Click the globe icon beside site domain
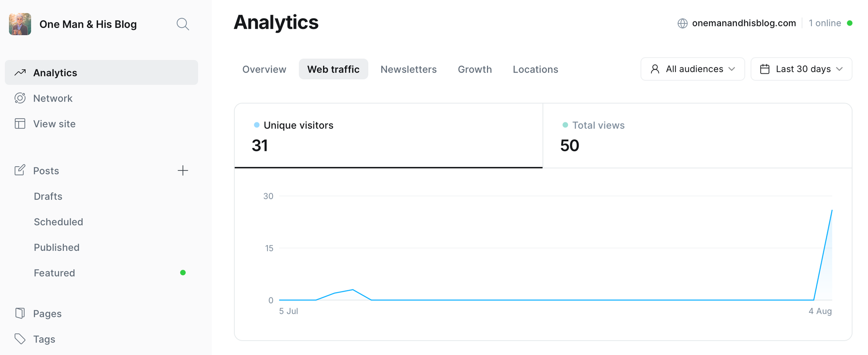The width and height of the screenshot is (868, 355). [x=682, y=23]
